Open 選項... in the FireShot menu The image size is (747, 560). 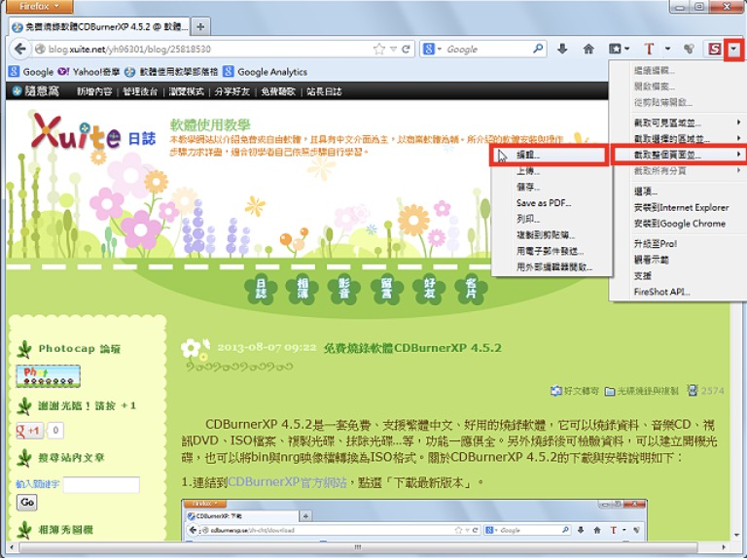[x=678, y=192]
